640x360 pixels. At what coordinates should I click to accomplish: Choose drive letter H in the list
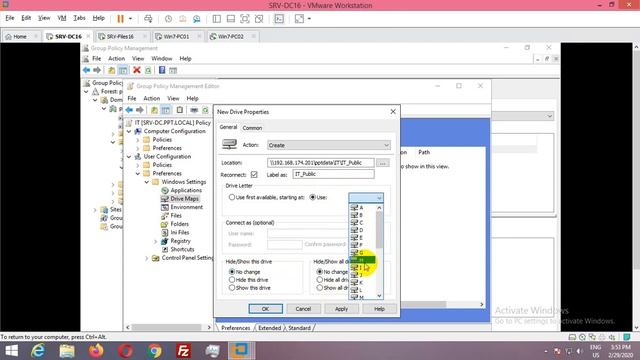tap(362, 260)
